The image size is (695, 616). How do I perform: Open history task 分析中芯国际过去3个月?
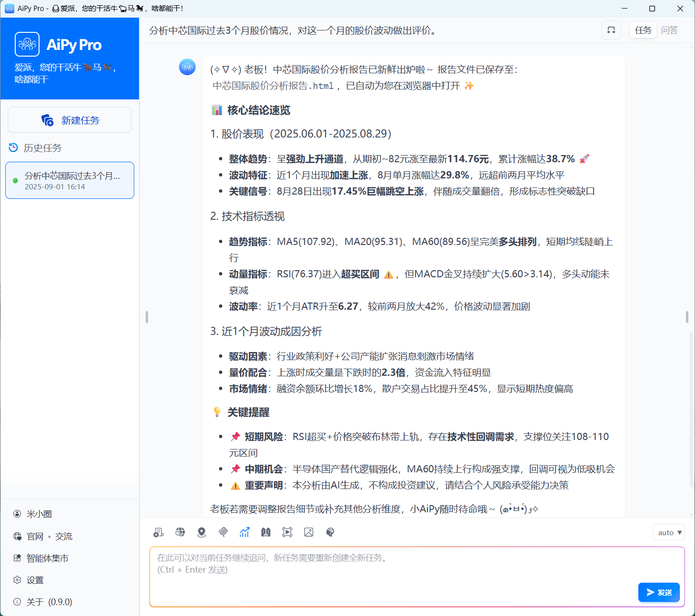(69, 180)
